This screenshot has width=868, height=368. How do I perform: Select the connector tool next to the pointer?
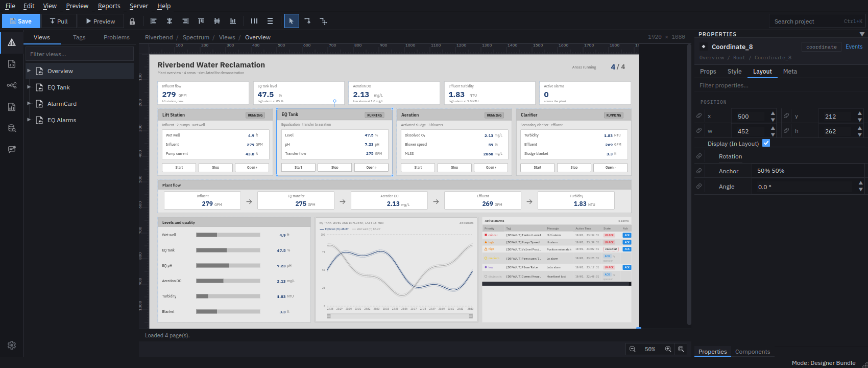coord(307,21)
